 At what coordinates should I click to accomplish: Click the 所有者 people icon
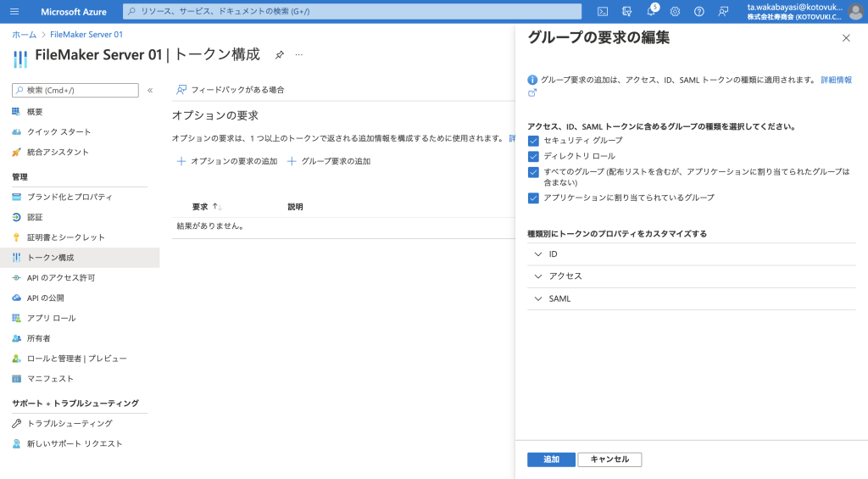point(16,338)
